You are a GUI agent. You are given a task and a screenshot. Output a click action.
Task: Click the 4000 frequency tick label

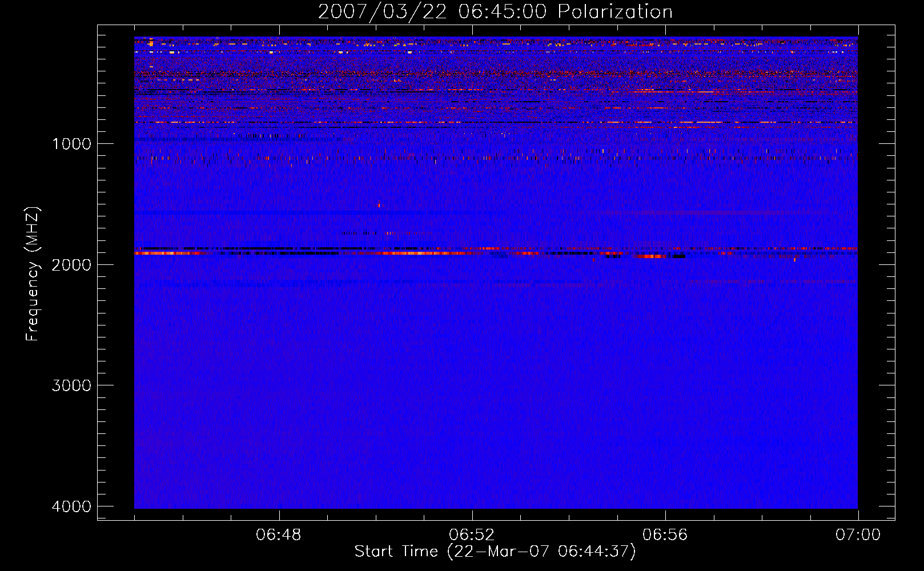(71, 506)
